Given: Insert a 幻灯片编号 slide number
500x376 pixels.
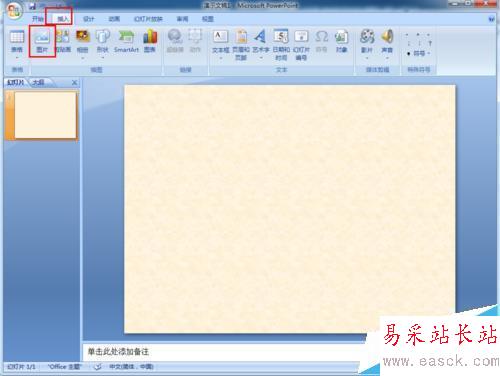Looking at the screenshot, I should tap(301, 45).
